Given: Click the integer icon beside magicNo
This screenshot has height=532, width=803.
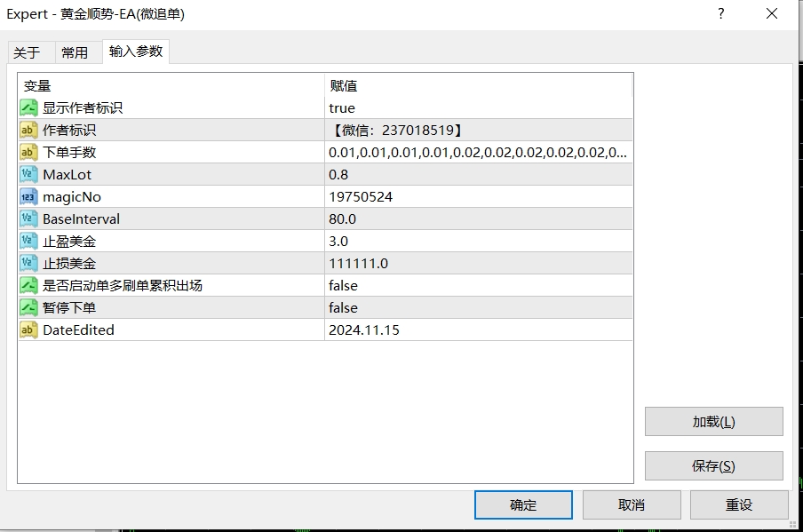Looking at the screenshot, I should click(29, 196).
